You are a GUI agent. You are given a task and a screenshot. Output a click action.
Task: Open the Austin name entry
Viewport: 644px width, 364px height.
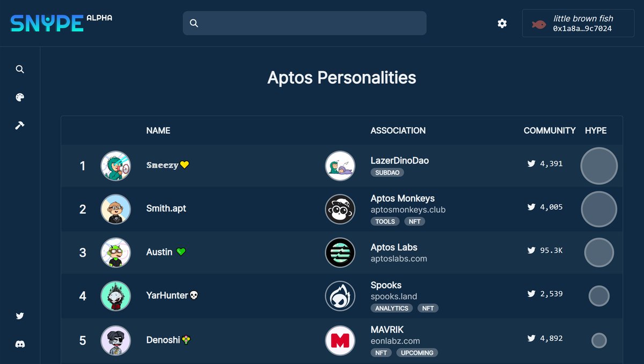(x=166, y=252)
